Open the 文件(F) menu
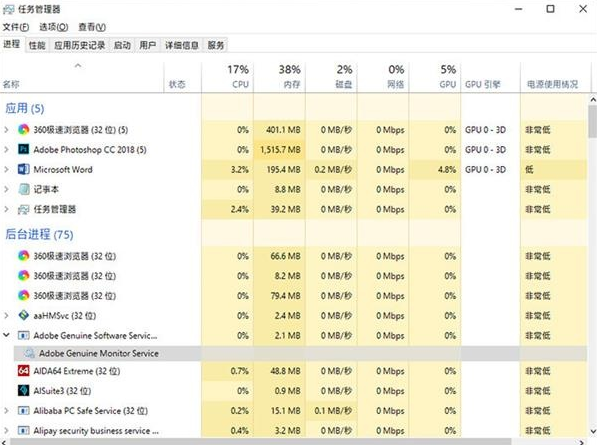The height and width of the screenshot is (445, 597). coord(16,27)
